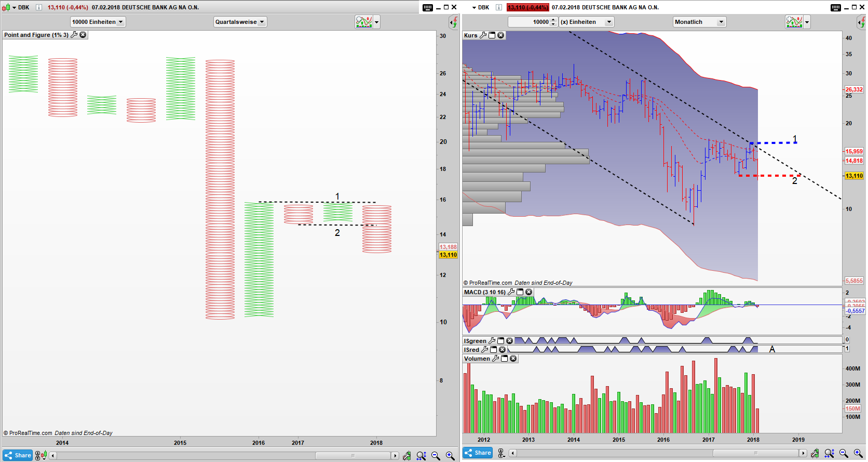Maximize the Kurs price panel
This screenshot has height=462, width=868.
[x=492, y=35]
